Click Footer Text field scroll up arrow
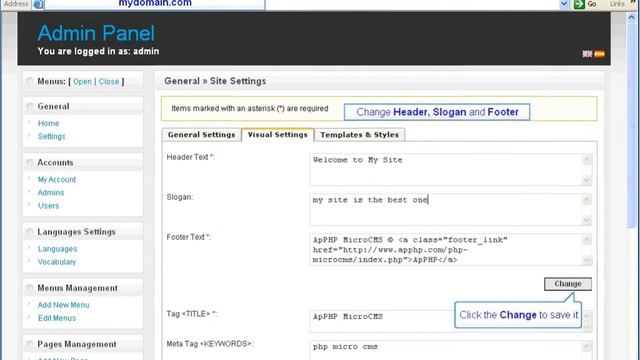The width and height of the screenshot is (640, 360). (587, 240)
